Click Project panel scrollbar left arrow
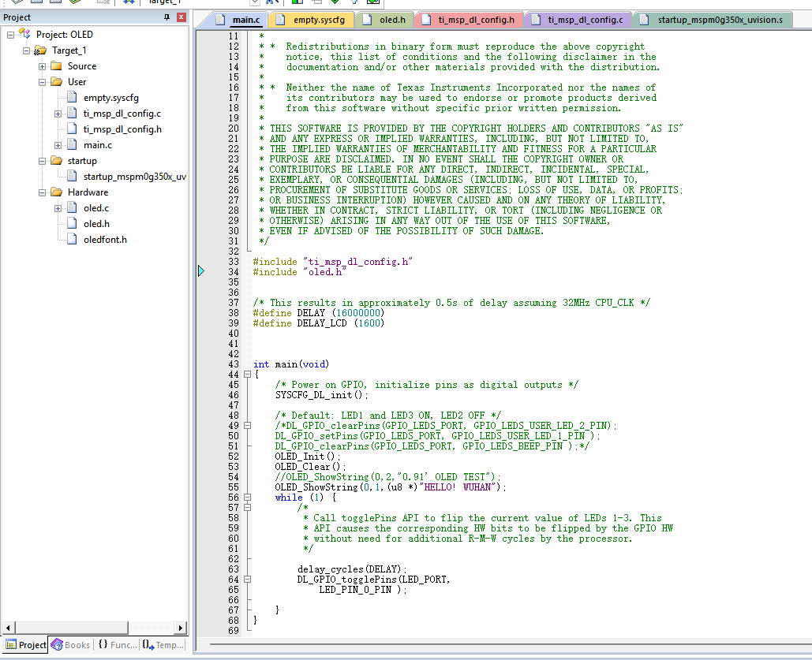Screen dimensions: 812x660 8,628
